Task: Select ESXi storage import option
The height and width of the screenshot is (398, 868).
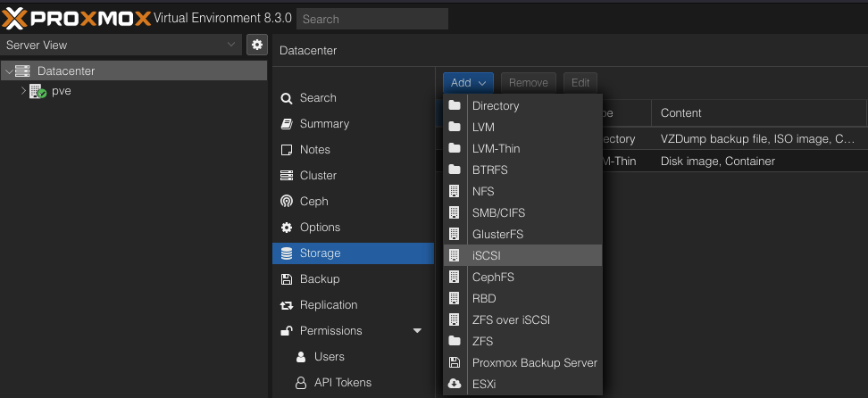Action: click(522, 384)
